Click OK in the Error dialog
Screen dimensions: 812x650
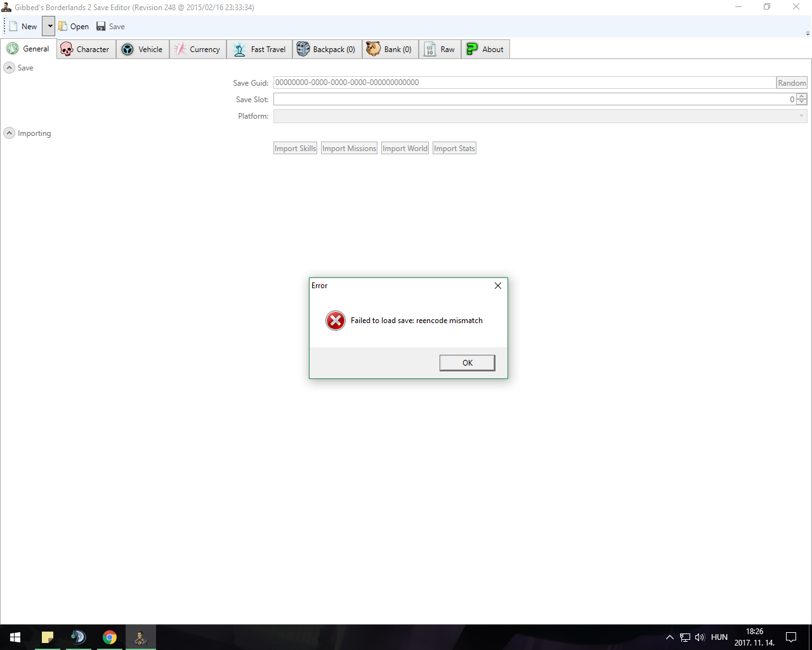(468, 363)
